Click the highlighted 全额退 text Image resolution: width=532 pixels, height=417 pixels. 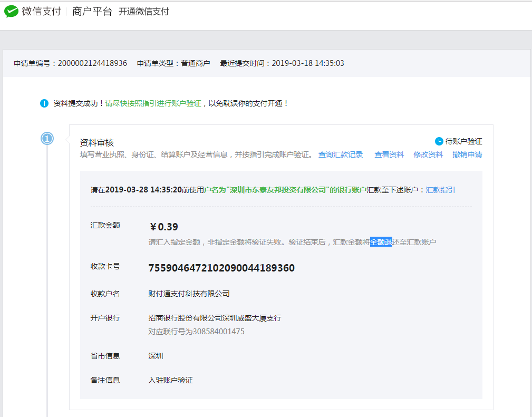click(381, 242)
